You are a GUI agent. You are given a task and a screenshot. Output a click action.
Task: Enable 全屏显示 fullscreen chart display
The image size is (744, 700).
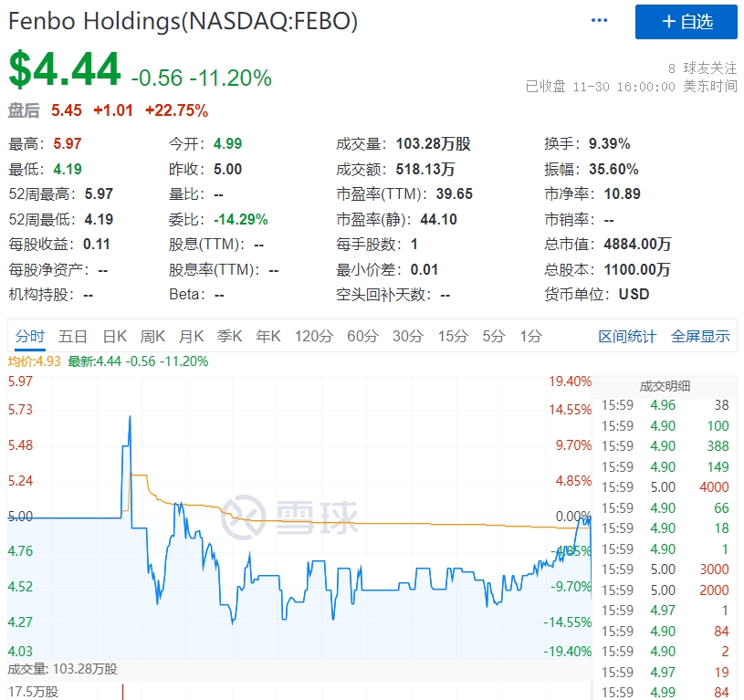click(x=701, y=336)
